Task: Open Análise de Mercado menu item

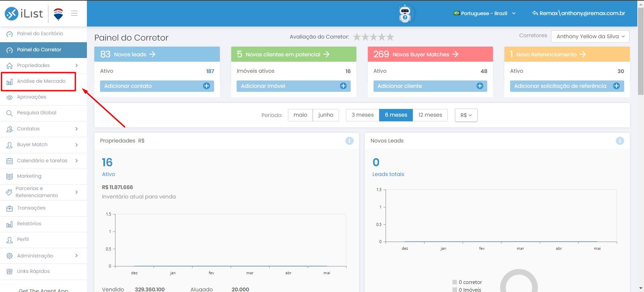Action: click(x=43, y=81)
